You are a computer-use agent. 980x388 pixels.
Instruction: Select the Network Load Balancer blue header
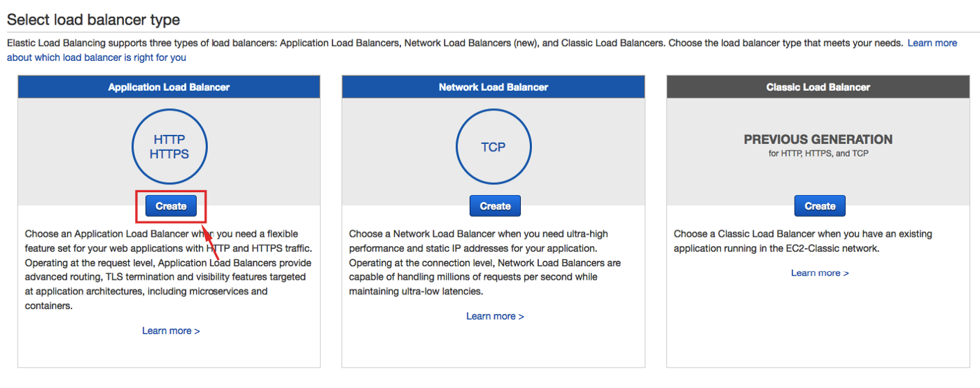click(493, 87)
